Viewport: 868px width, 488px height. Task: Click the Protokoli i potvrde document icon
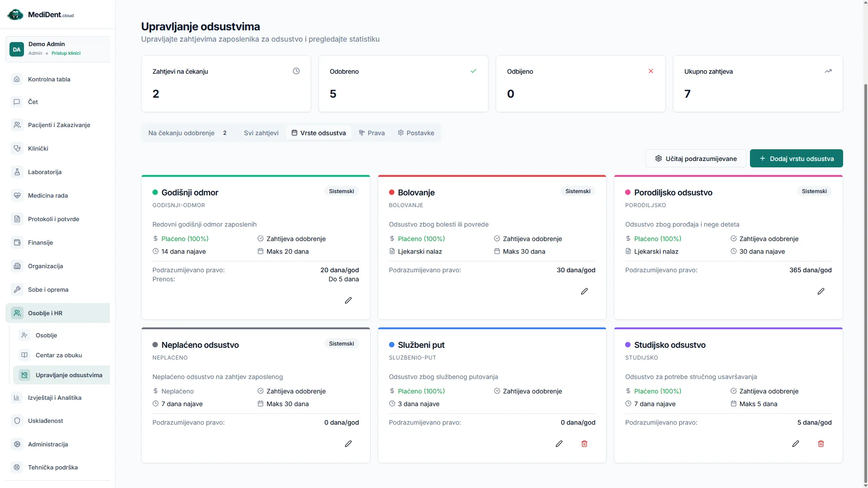point(17,219)
